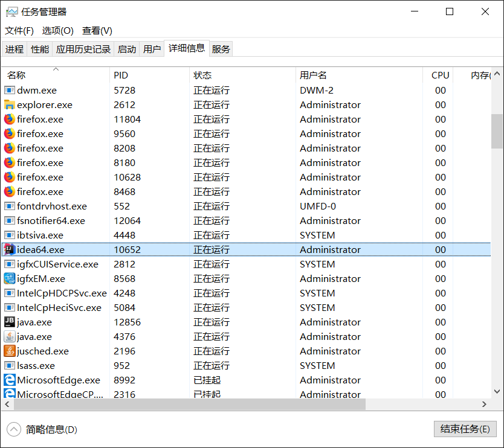504x448 pixels.
Task: Sort by the 用户名 column header
Action: 359,75
